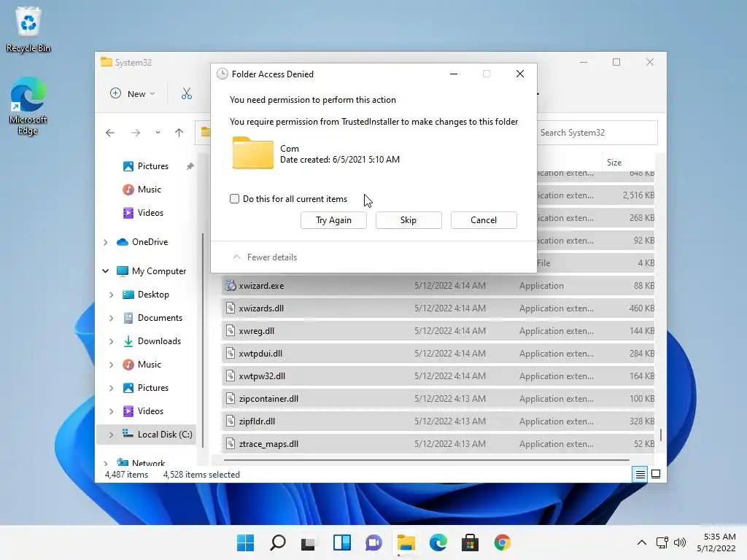
Task: Open Videos in quick access list
Action: 144,213
